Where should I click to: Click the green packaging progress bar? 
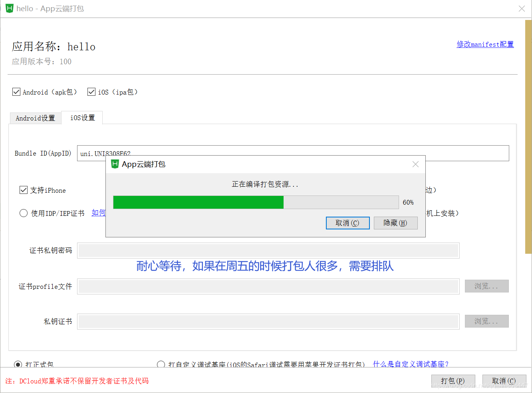256,202
